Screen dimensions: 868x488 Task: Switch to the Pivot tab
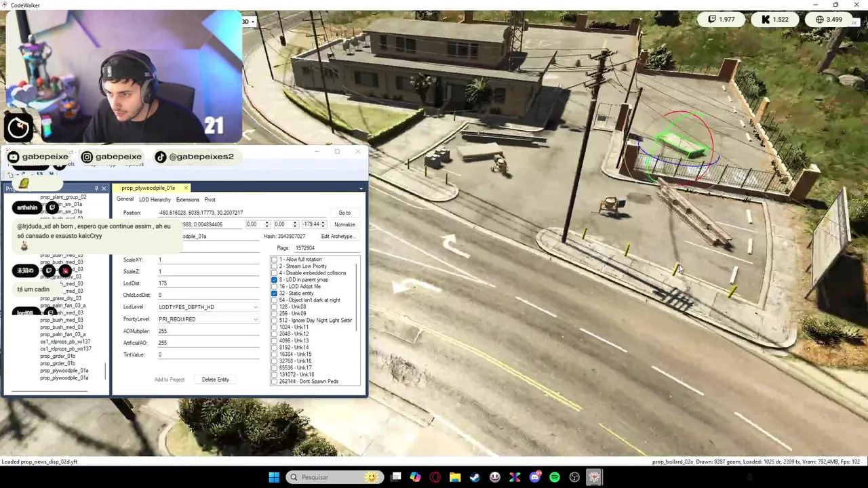pyautogui.click(x=210, y=200)
